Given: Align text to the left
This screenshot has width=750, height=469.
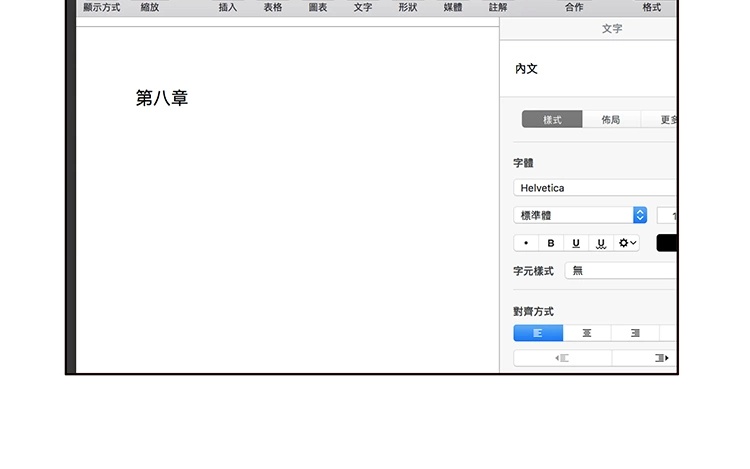Looking at the screenshot, I should pyautogui.click(x=538, y=333).
